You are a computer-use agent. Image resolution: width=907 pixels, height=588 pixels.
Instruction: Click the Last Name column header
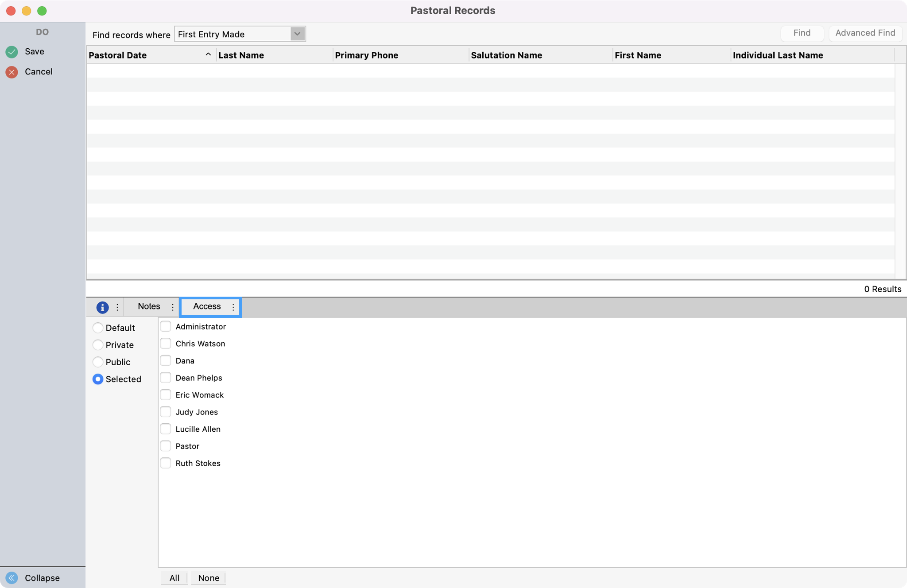pos(240,55)
